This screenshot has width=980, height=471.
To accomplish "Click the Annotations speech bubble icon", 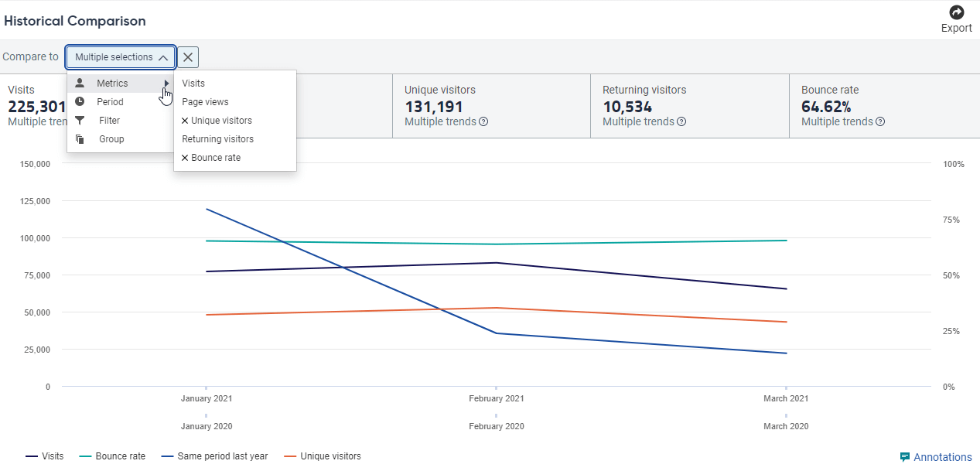I will [905, 457].
